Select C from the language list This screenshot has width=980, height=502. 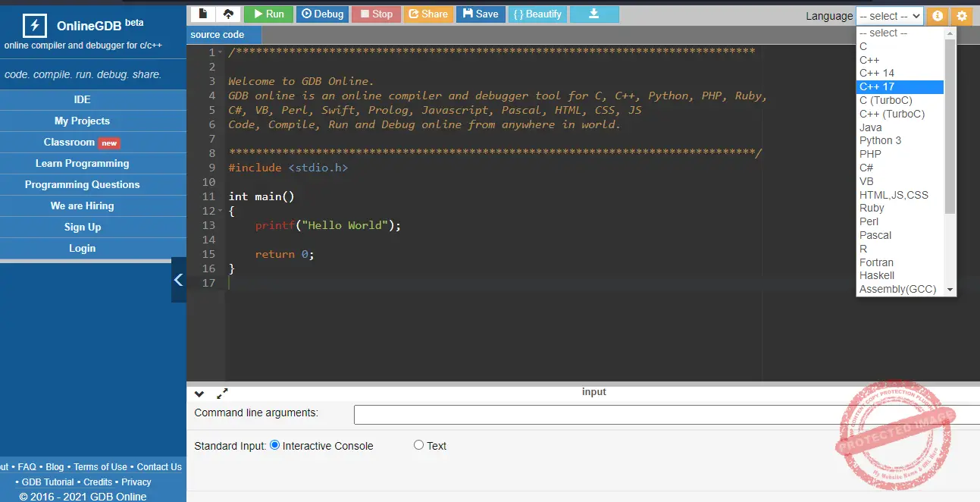(900, 47)
